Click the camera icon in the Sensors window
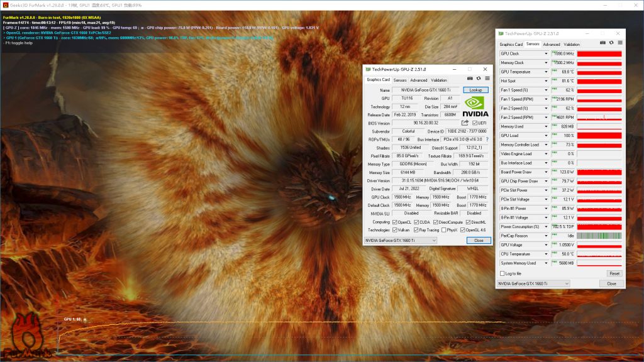 pyautogui.click(x=602, y=43)
